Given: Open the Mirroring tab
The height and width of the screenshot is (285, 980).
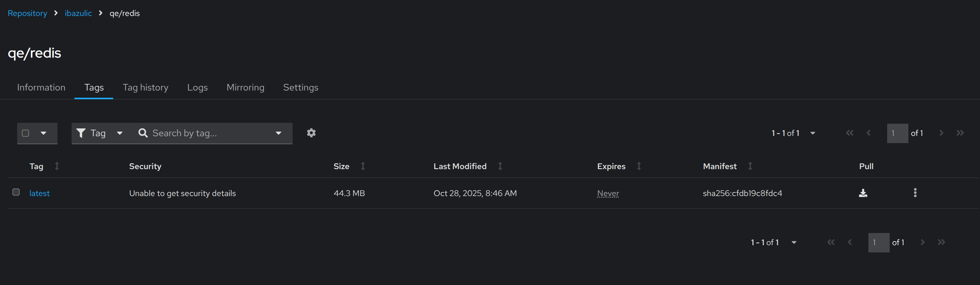Looking at the screenshot, I should (x=245, y=88).
